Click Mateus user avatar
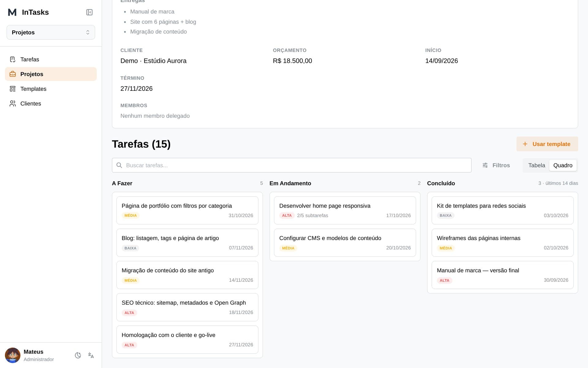The height and width of the screenshot is (368, 588). (x=13, y=355)
